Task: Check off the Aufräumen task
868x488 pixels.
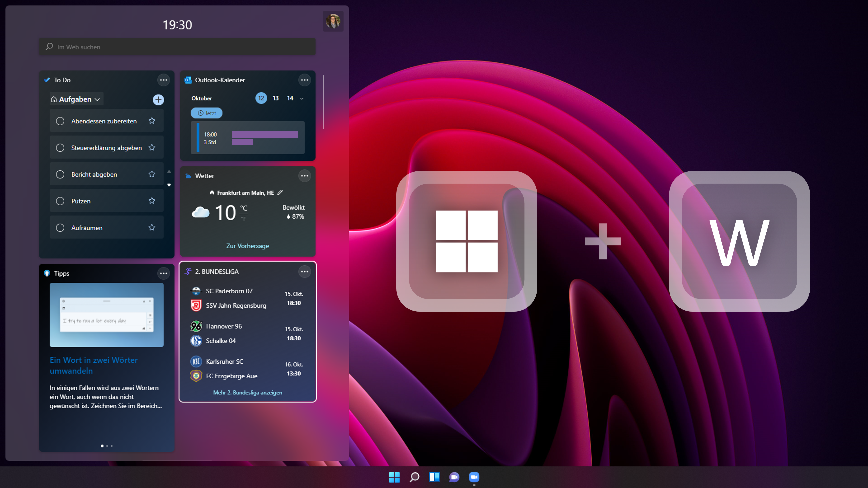Action: click(60, 228)
